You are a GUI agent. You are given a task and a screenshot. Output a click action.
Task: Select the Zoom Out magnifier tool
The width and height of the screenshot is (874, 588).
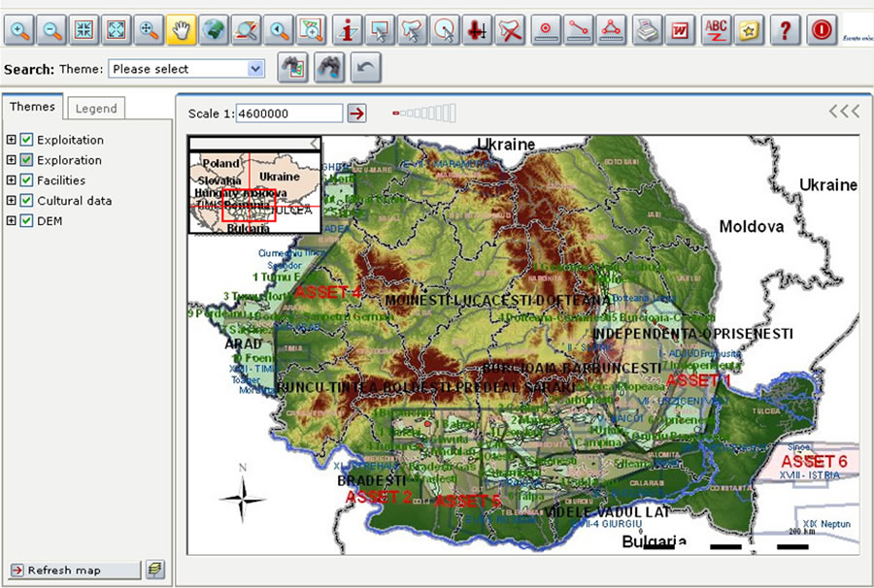tap(51, 29)
